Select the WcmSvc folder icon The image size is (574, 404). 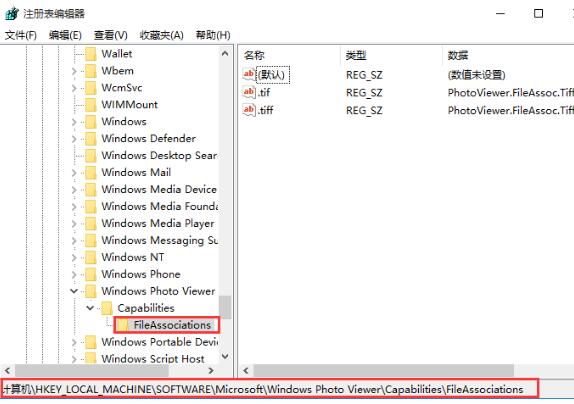(90, 88)
